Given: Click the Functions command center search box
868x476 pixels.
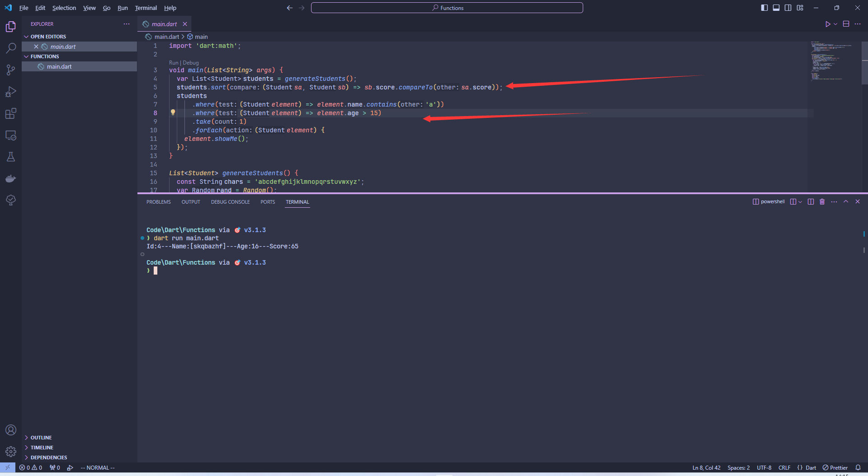Looking at the screenshot, I should click(x=447, y=8).
